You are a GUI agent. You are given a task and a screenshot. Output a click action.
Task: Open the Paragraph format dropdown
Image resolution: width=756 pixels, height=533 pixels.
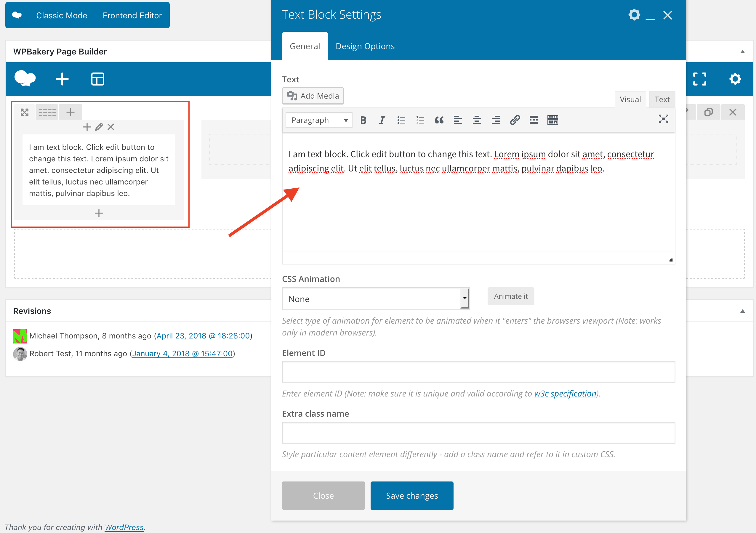point(319,120)
